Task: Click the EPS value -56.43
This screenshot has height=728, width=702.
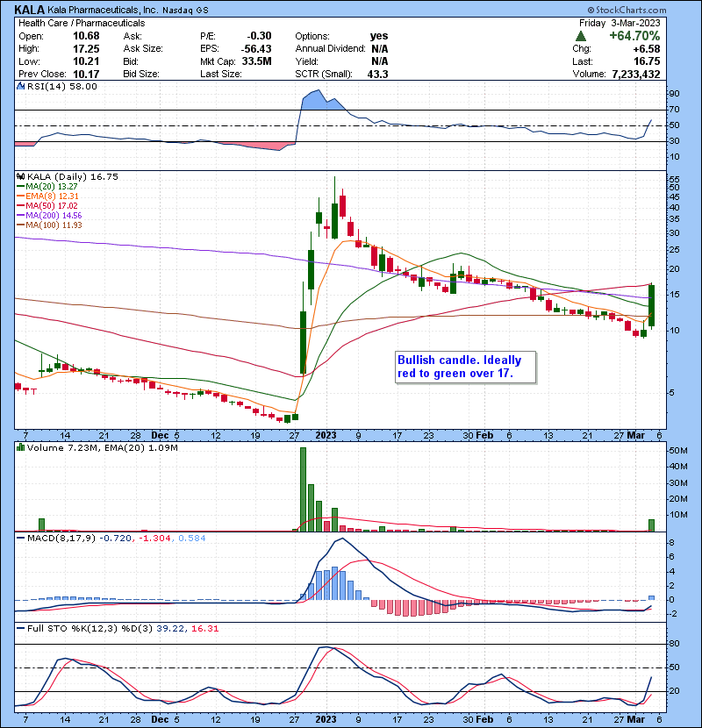Action: (256, 49)
